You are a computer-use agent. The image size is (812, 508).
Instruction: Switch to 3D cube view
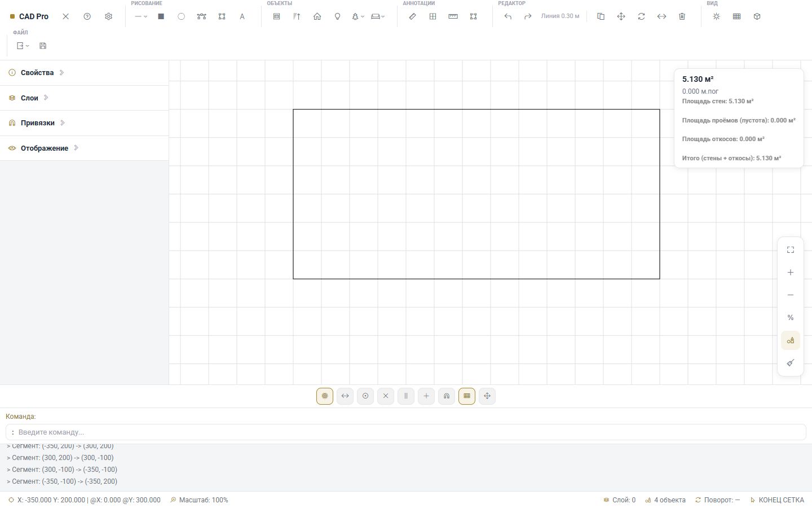757,16
